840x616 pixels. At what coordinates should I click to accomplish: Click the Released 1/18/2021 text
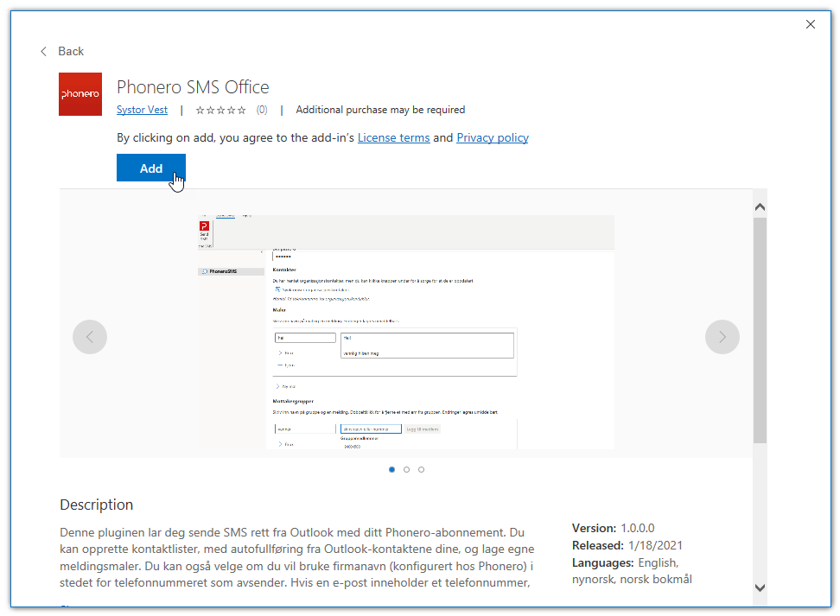pyautogui.click(x=627, y=545)
